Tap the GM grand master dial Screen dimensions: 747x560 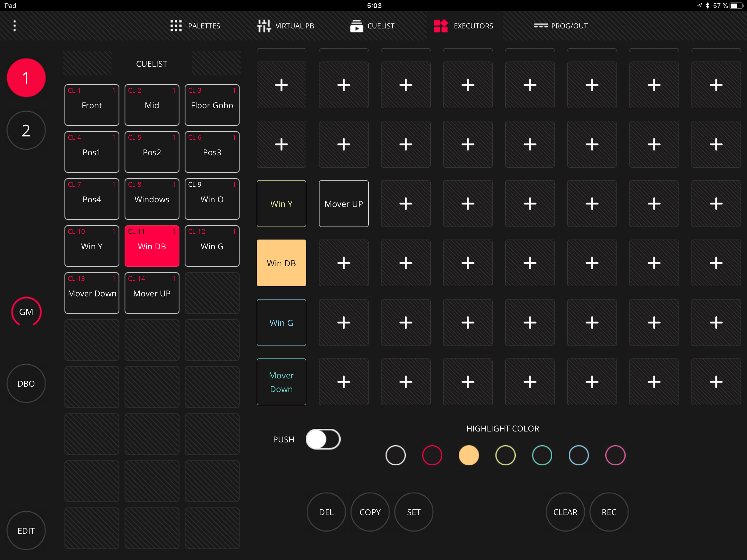[x=26, y=311]
